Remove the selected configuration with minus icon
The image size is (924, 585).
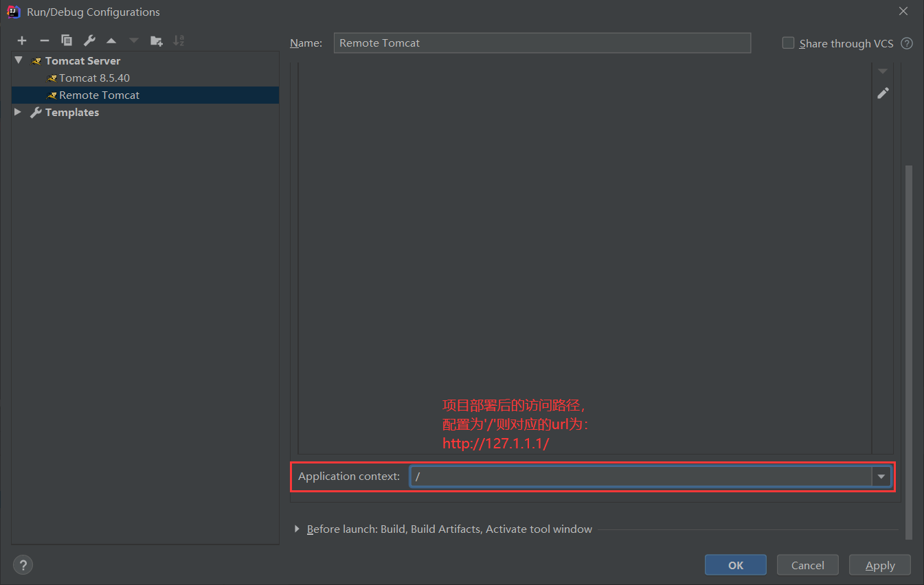(x=44, y=41)
